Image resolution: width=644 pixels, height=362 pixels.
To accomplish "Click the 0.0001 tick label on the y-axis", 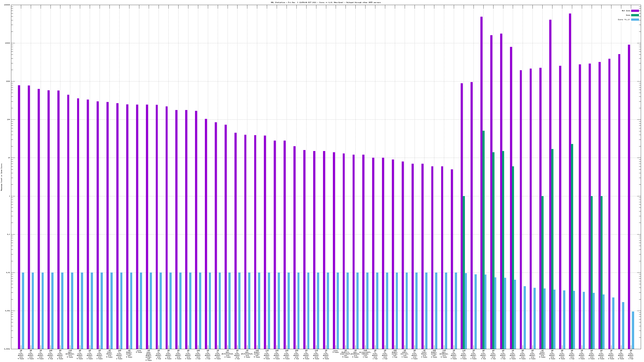I will (7, 349).
